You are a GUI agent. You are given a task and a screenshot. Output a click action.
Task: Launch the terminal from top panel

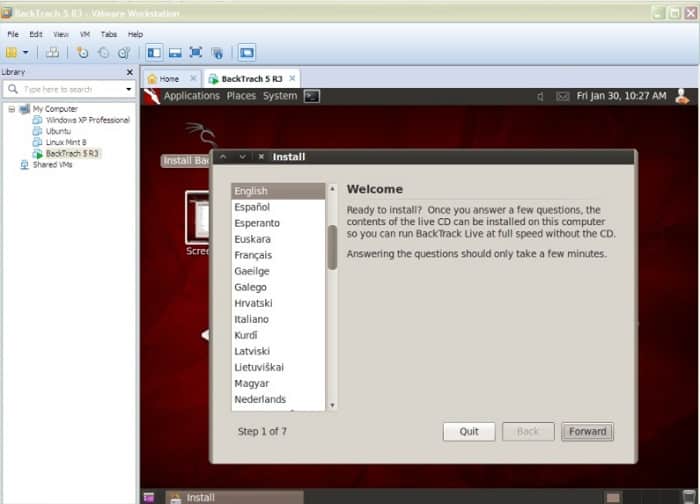312,96
